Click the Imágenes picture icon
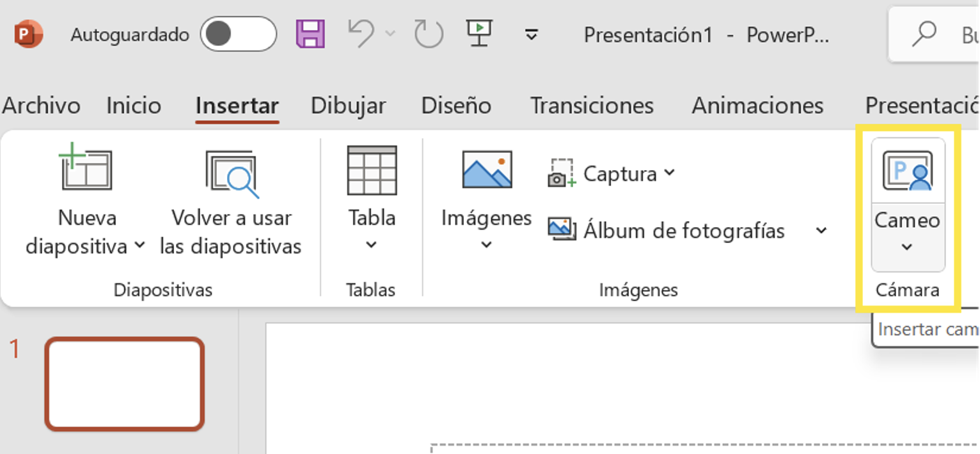Screen dimensions: 980x454 tap(487, 170)
